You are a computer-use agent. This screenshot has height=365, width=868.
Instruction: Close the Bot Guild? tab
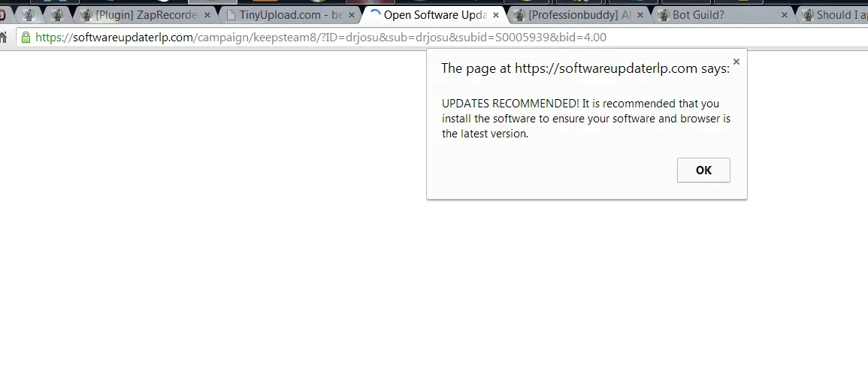point(785,15)
